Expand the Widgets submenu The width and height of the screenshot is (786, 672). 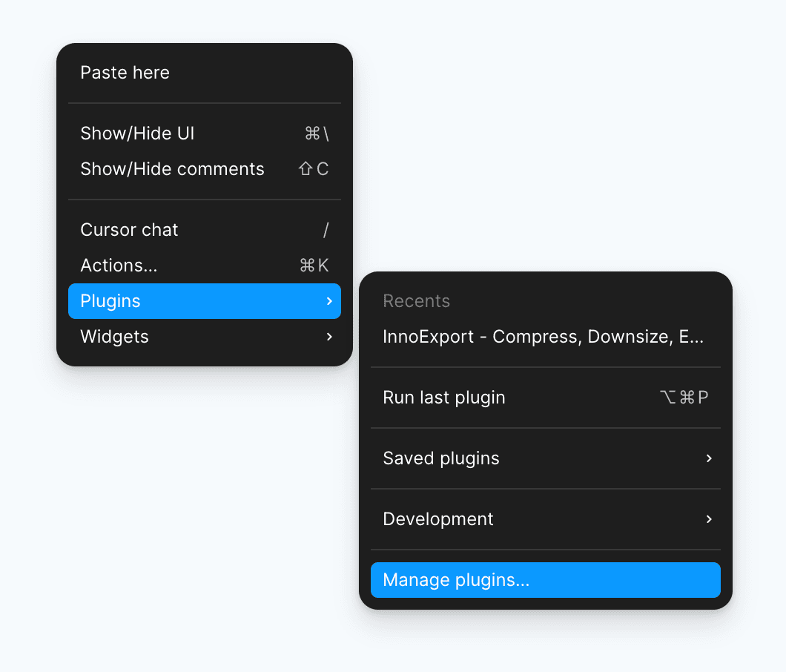tap(205, 337)
